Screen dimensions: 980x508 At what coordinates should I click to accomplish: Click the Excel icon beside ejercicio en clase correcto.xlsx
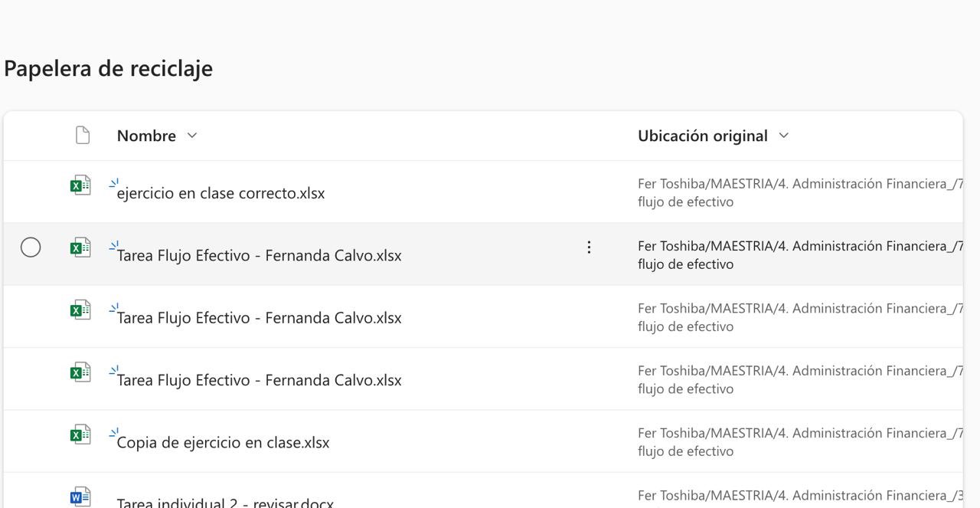coord(80,185)
